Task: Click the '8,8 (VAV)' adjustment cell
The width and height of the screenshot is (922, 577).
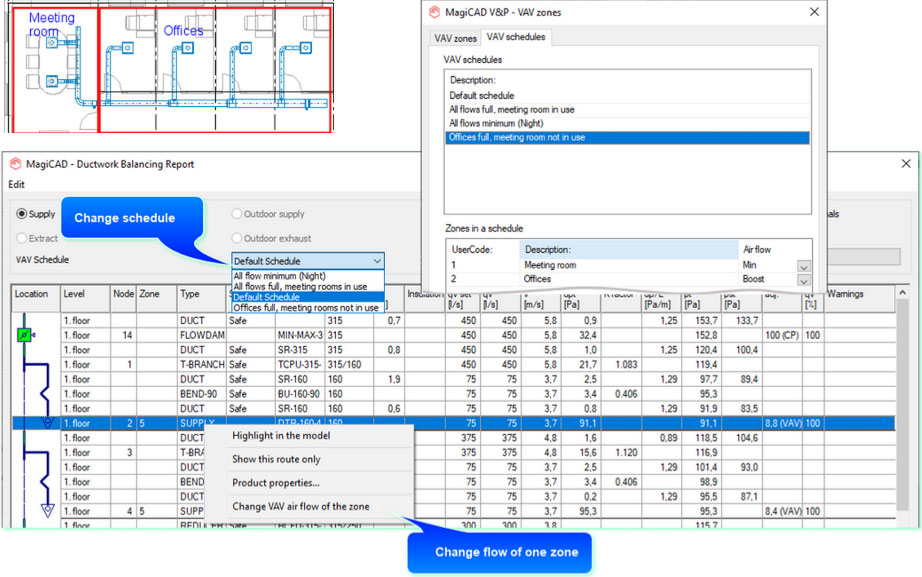Action: [782, 423]
